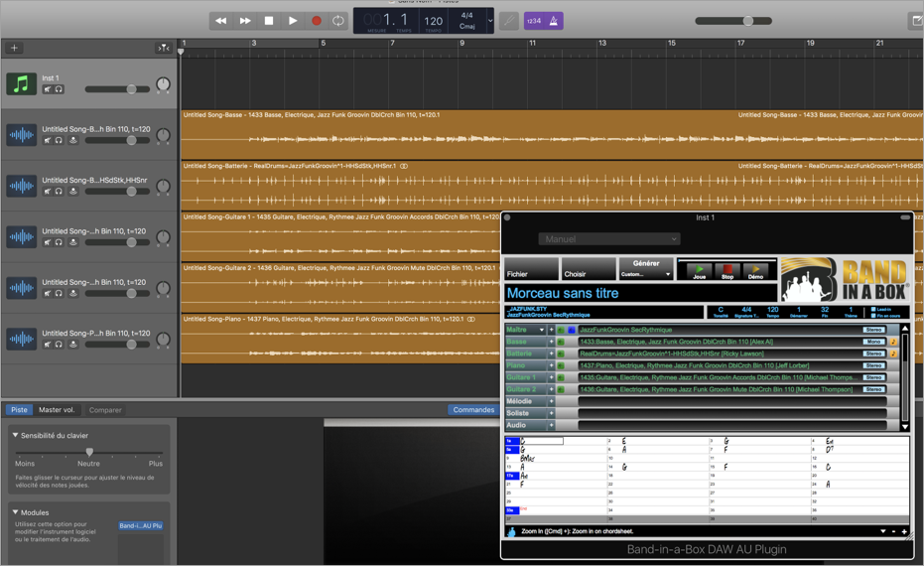Screen dimensions: 924x566
Task: Open the Manuel preset dropdown
Action: 609,239
